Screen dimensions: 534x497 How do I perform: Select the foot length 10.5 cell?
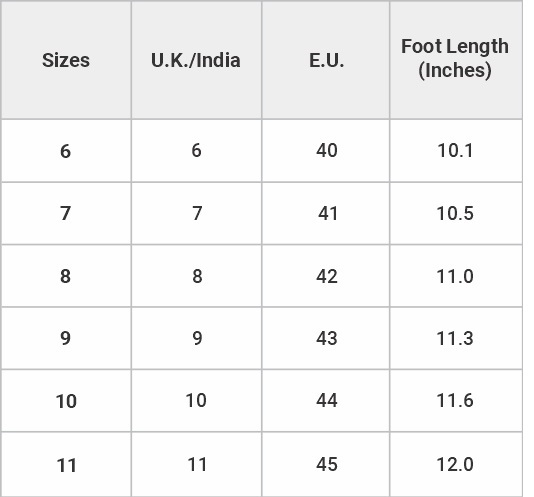(455, 214)
